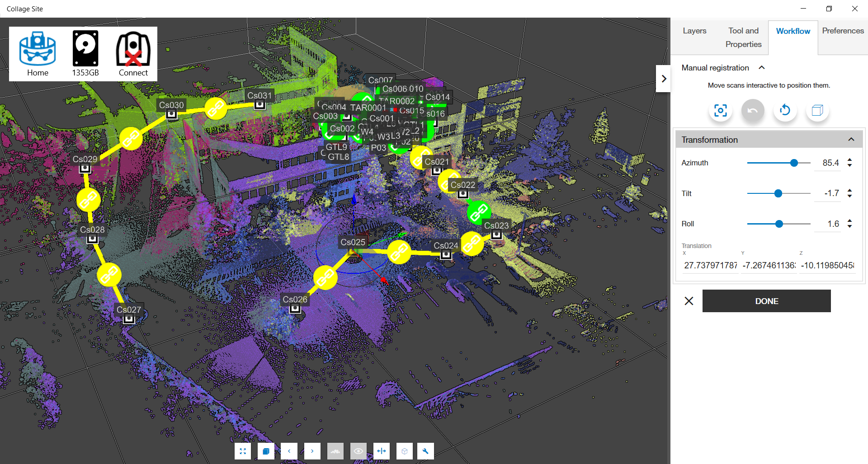Toggle the point cloud display button

(x=335, y=451)
